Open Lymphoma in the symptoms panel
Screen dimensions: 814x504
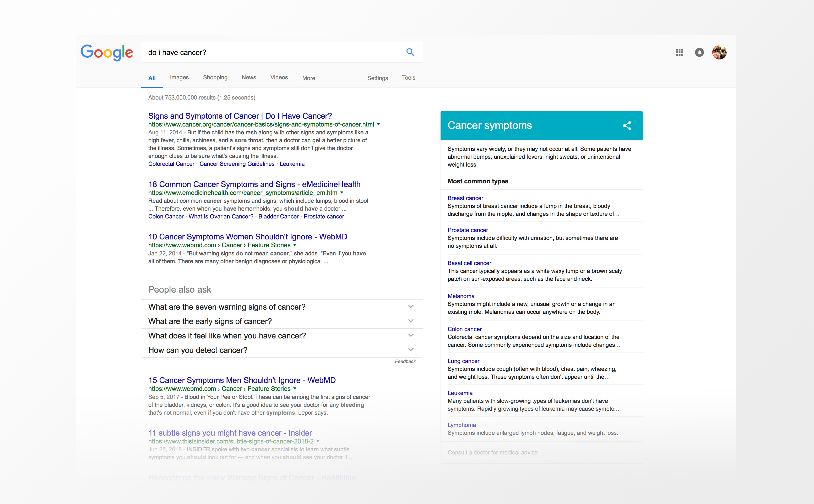(x=462, y=425)
